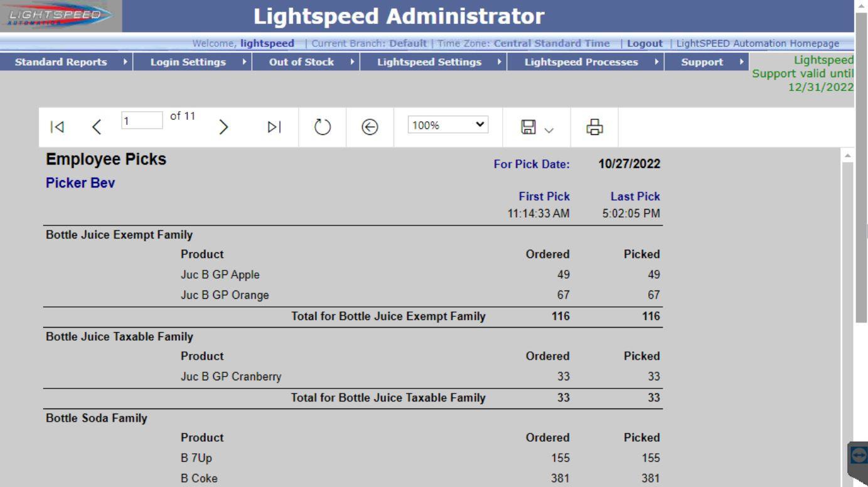Click Total for Bottle Juice Exempt Family
The height and width of the screenshot is (487, 868).
coord(388,316)
